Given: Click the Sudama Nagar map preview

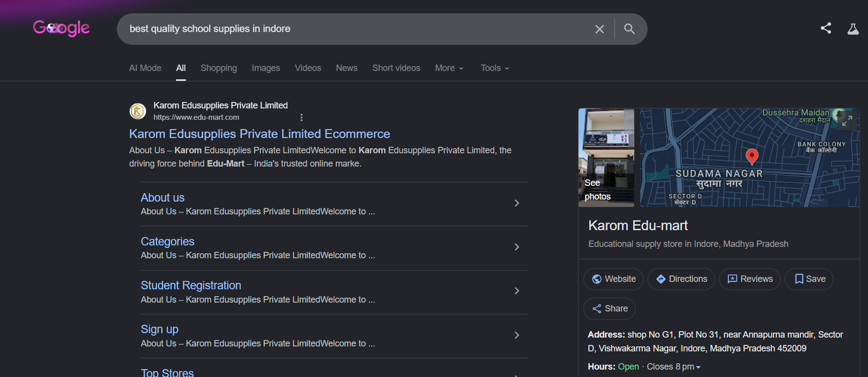Looking at the screenshot, I should point(750,158).
